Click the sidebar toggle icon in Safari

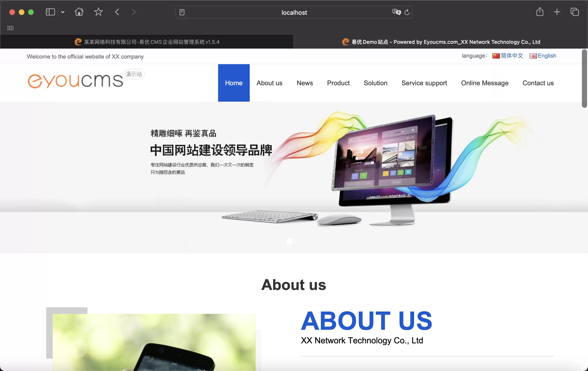pyautogui.click(x=50, y=12)
